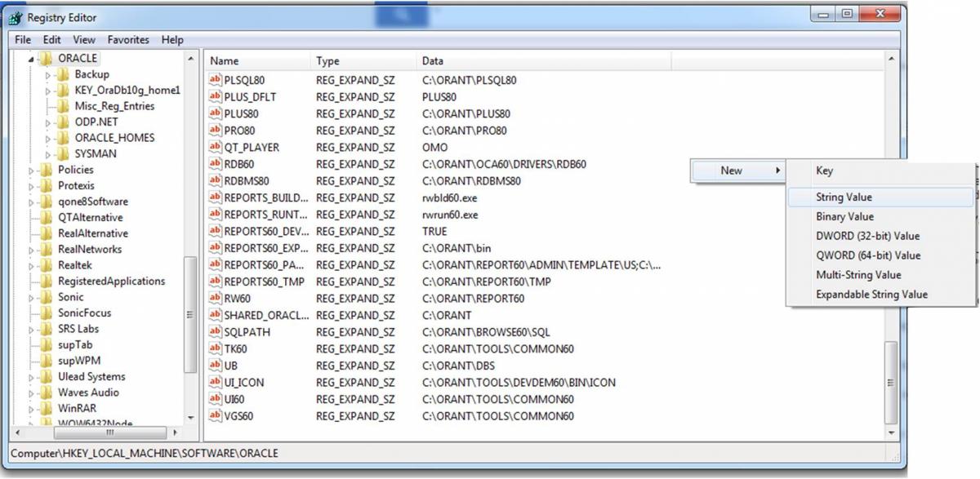Screen dimensions: 980x479
Task: Collapse the ORACLE tree node
Action: click(32, 59)
